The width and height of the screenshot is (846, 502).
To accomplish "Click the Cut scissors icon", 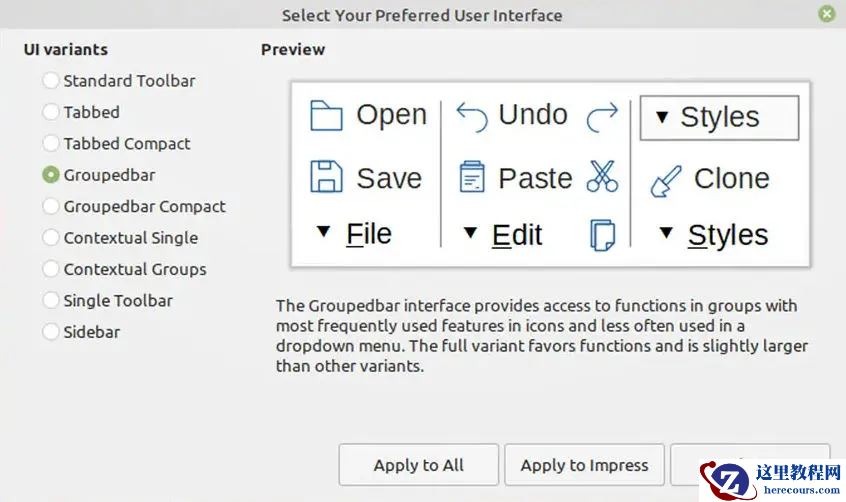I will (x=602, y=177).
